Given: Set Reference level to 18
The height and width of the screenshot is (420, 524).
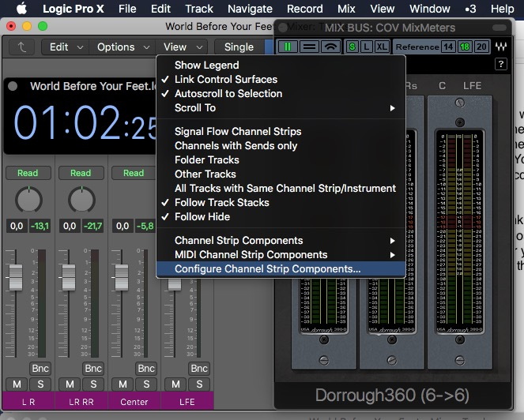Looking at the screenshot, I should click(x=465, y=47).
